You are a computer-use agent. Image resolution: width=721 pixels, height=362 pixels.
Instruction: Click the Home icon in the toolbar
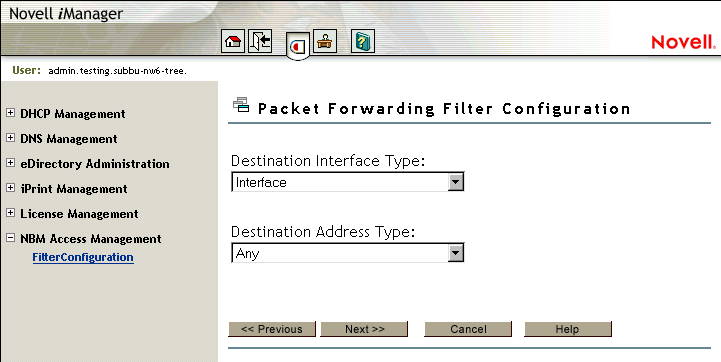233,41
